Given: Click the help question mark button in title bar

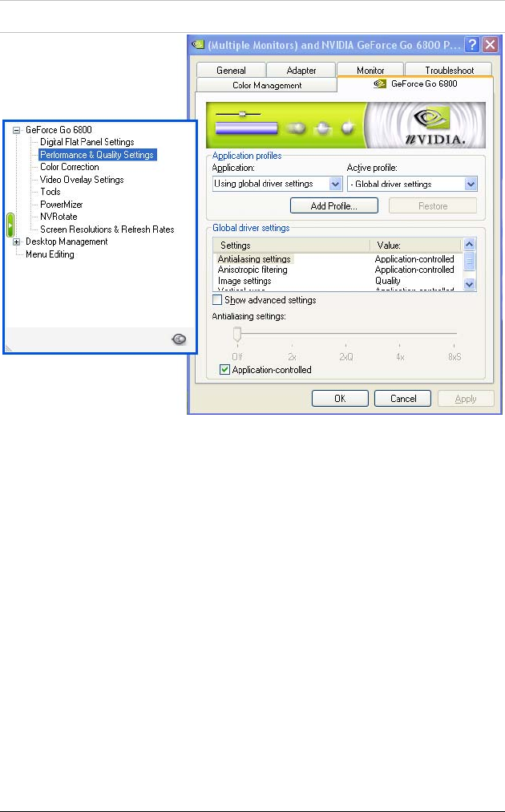Looking at the screenshot, I should 471,45.
